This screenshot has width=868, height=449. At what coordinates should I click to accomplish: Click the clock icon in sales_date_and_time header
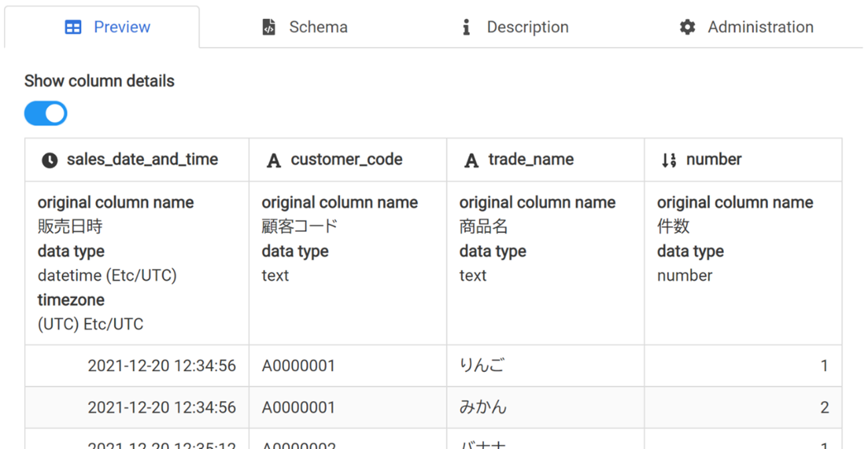[50, 160]
